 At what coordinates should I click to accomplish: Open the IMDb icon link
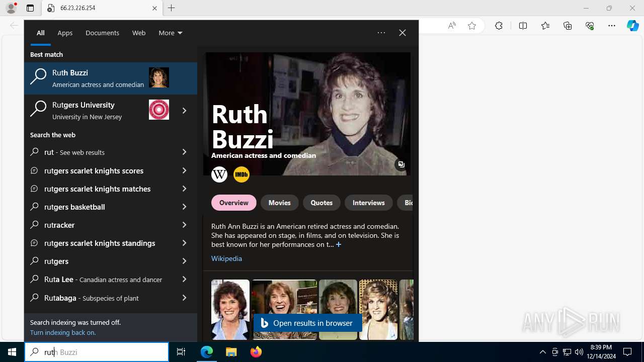[x=242, y=174]
